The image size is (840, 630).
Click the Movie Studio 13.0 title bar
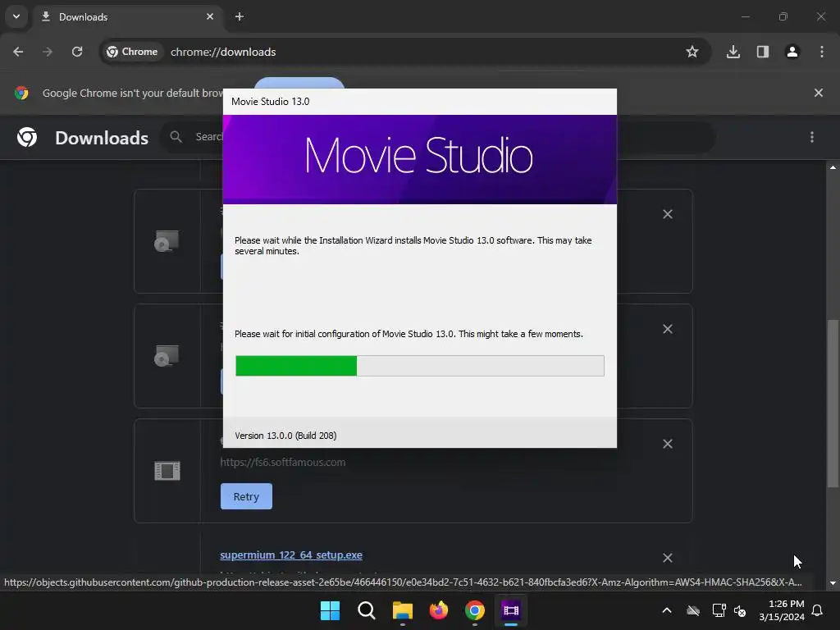[x=420, y=102]
